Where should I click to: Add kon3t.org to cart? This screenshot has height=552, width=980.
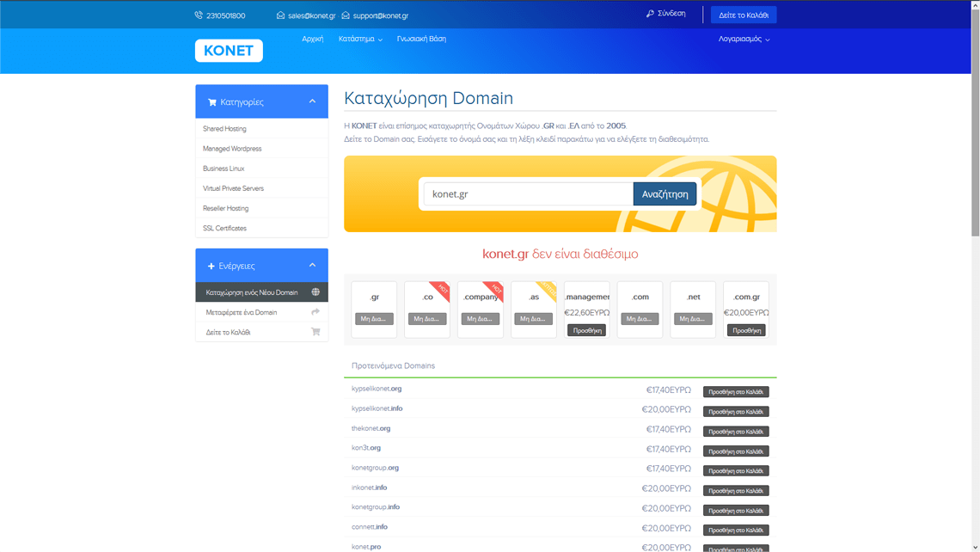click(736, 451)
